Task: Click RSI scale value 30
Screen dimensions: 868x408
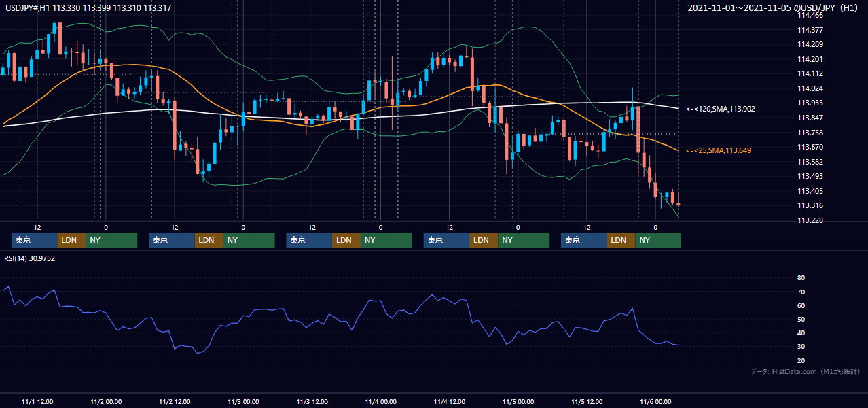Action: pyautogui.click(x=801, y=346)
